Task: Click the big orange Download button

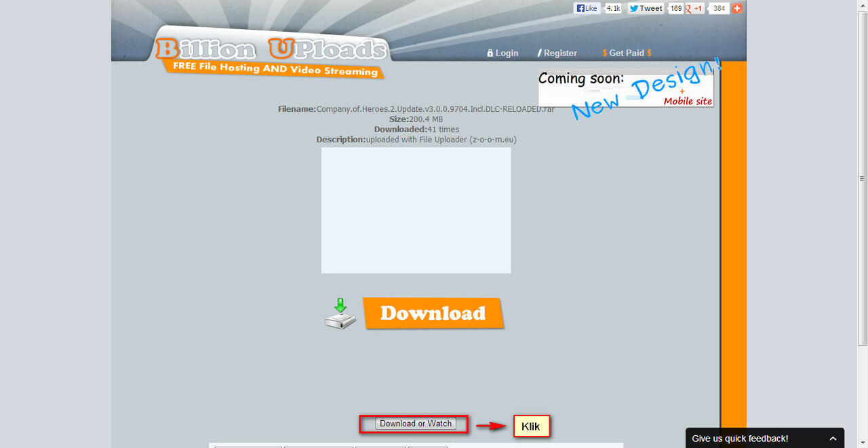Action: (x=433, y=313)
